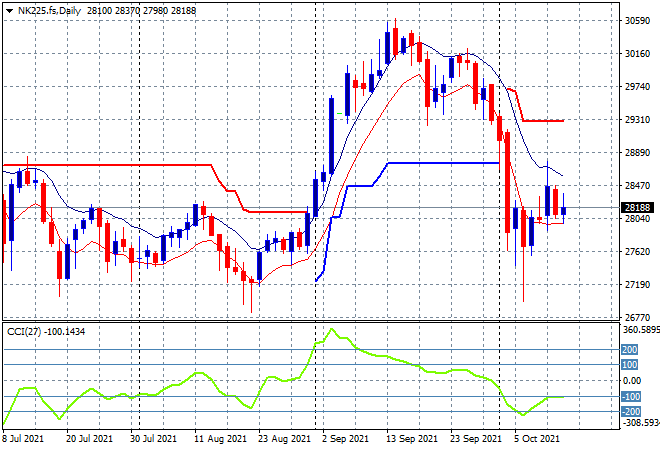Image resolution: width=660 pixels, height=450 pixels.
Task: Click the latest blue candlestick at 28188
Action: point(564,211)
